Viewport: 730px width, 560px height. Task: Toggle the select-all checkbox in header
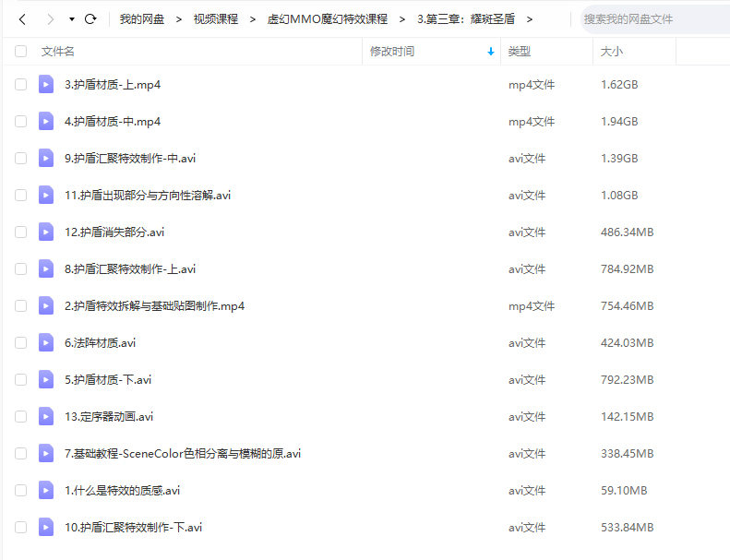coord(21,52)
